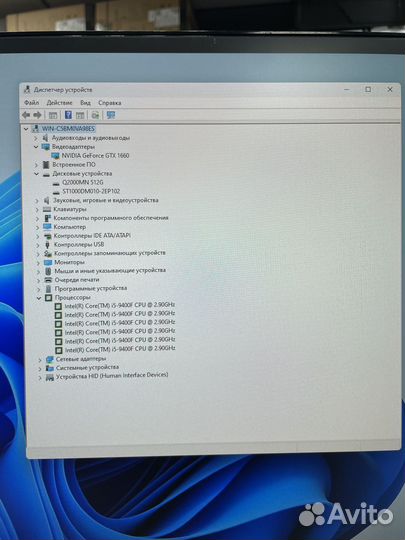Open the Файл menu
405x540 pixels.
pos(31,103)
